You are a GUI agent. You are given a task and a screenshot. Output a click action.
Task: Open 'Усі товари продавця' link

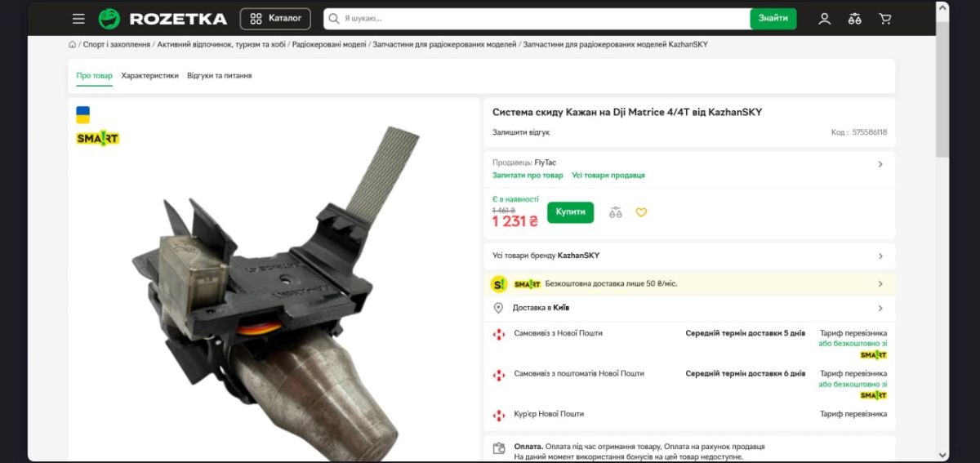(x=608, y=176)
